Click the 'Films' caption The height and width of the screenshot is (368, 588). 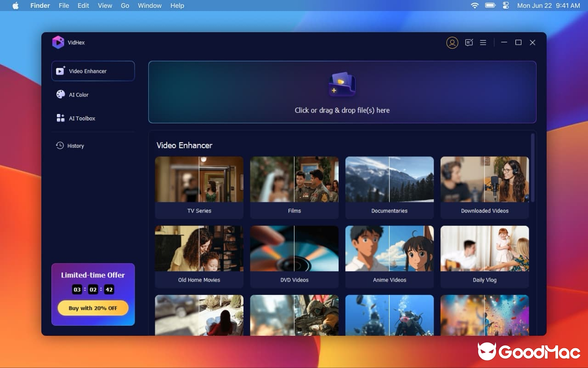coord(294,211)
